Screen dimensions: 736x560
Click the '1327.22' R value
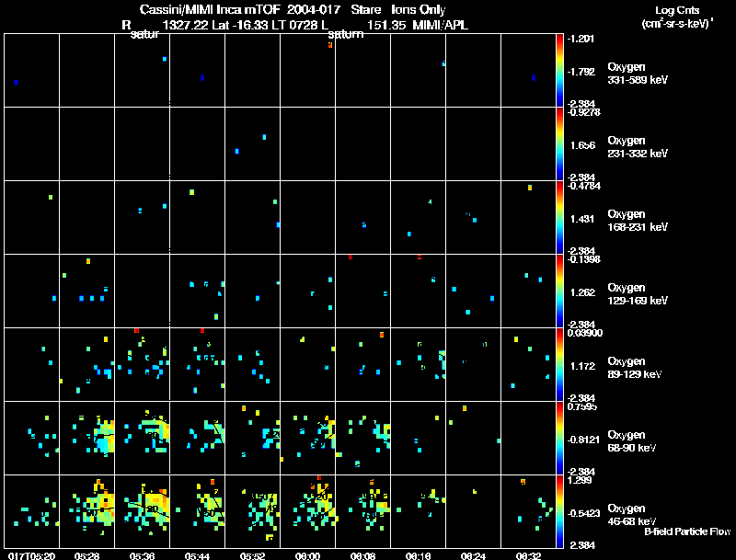[x=185, y=25]
